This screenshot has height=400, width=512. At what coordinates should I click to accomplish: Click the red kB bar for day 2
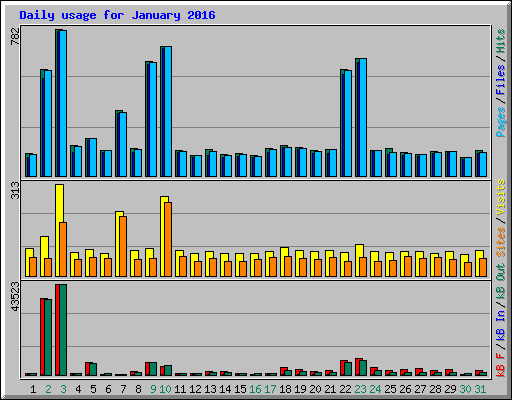[x=43, y=337]
